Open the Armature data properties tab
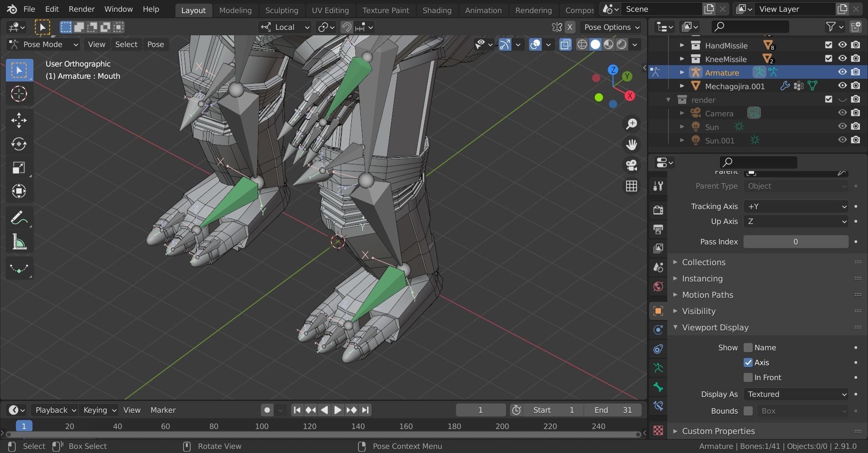This screenshot has height=453, width=868. (x=658, y=368)
